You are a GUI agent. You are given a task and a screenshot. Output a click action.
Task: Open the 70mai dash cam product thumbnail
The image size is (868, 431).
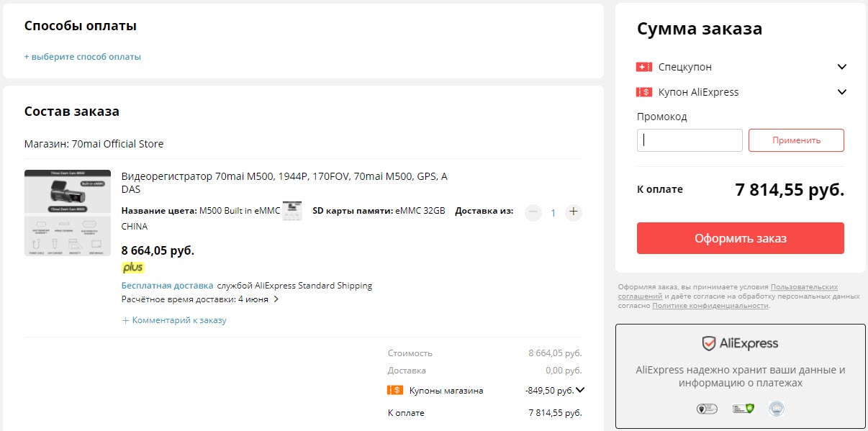pos(68,213)
